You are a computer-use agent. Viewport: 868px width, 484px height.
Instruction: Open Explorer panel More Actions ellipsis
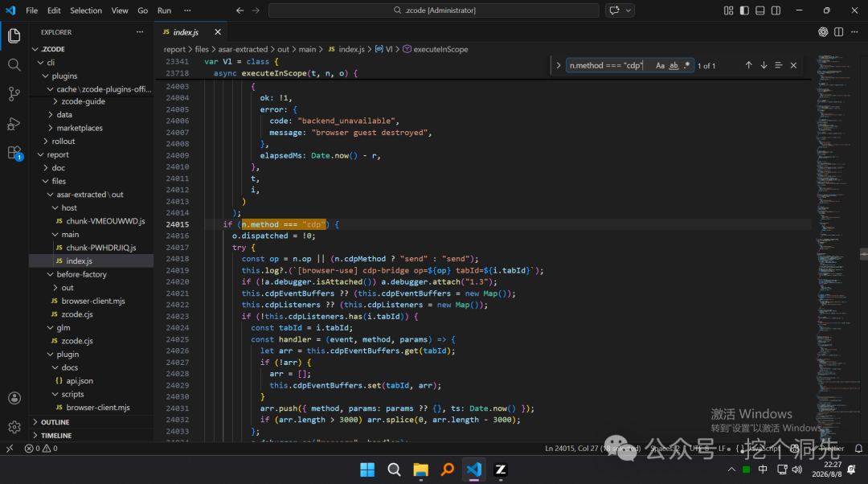pos(140,32)
